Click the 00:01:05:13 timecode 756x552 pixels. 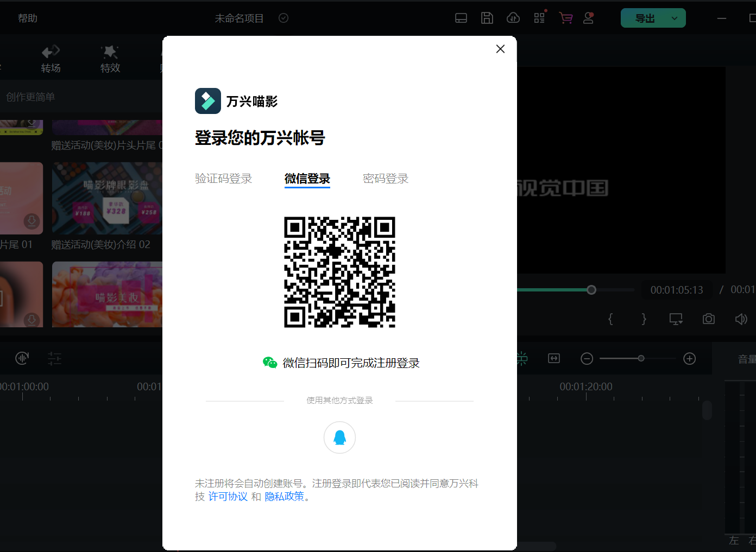(677, 290)
